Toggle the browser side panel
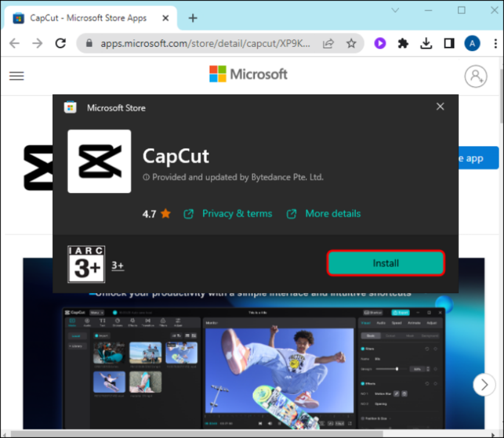The height and width of the screenshot is (438, 504). [449, 43]
